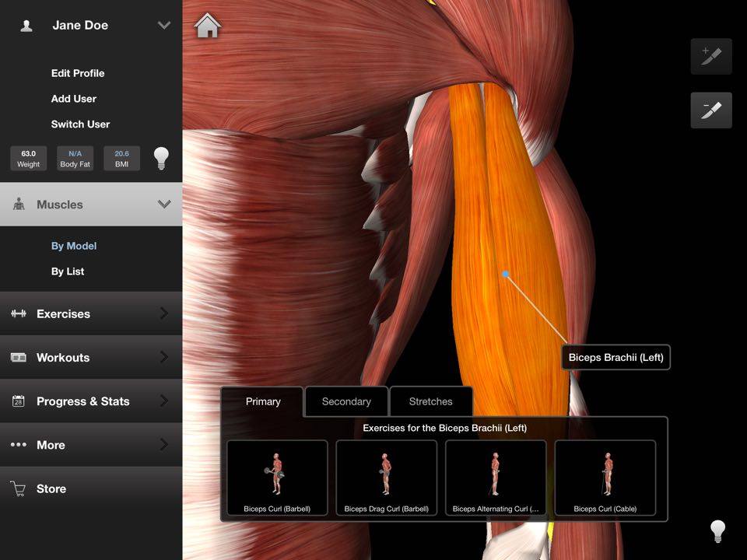Switch to the Stretches tab
Viewport: 747px width, 560px height.
point(430,401)
